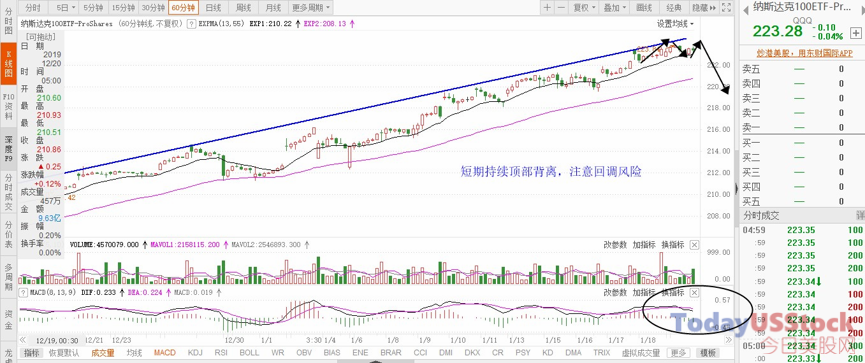
Task: Click 改参数 in MACD panel
Action: click(x=615, y=292)
